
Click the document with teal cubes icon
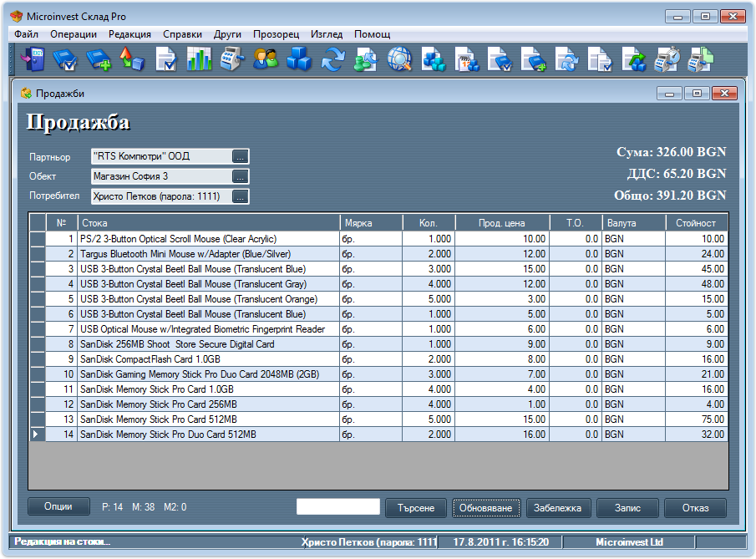(434, 59)
